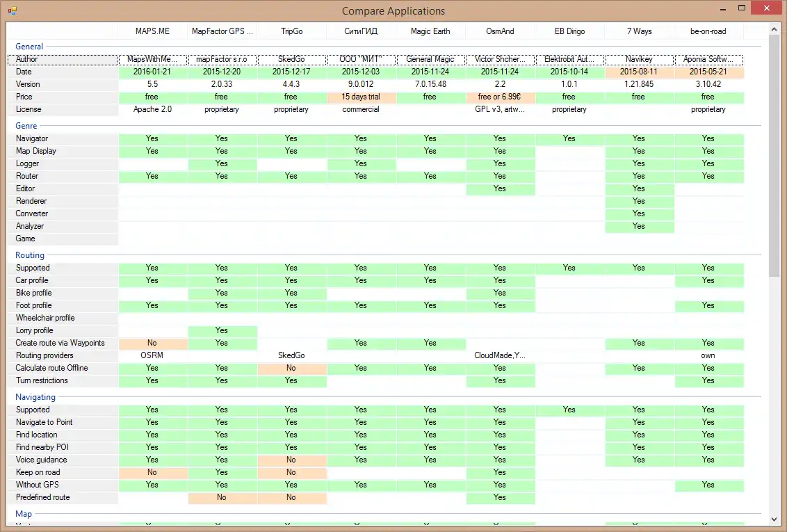Select the Price row label
Viewport: 787px width, 532px height.
[x=63, y=97]
